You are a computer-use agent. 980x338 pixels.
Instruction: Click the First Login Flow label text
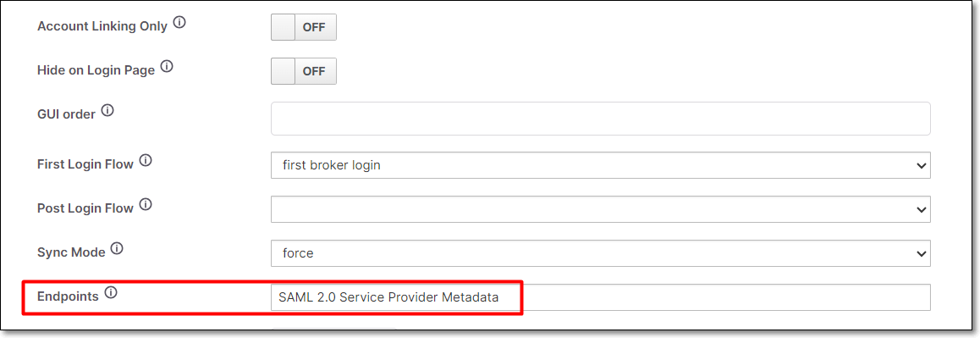coord(85,164)
